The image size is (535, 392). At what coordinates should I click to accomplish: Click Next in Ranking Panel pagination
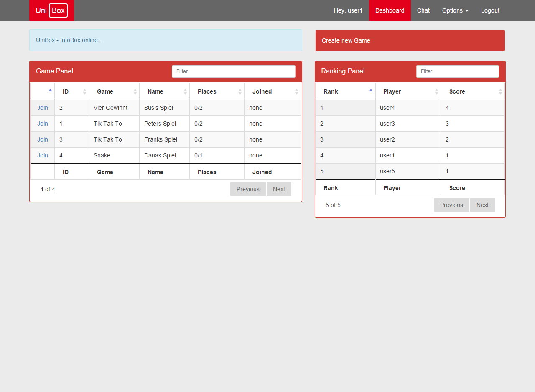(482, 205)
